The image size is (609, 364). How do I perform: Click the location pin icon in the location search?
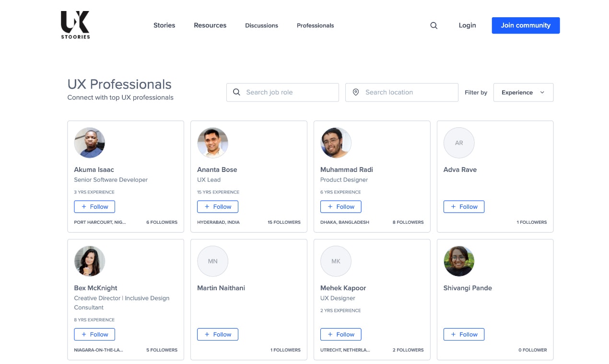355,92
